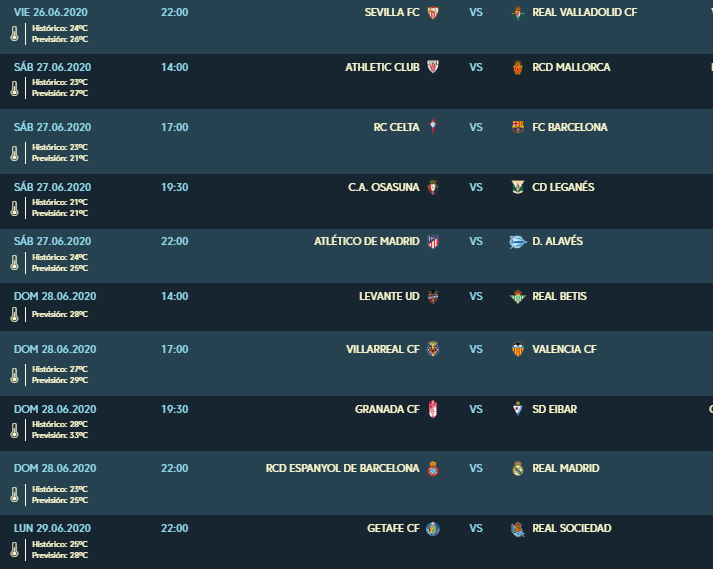
Task: Click the Sevilla FC crest icon
Action: 433,12
